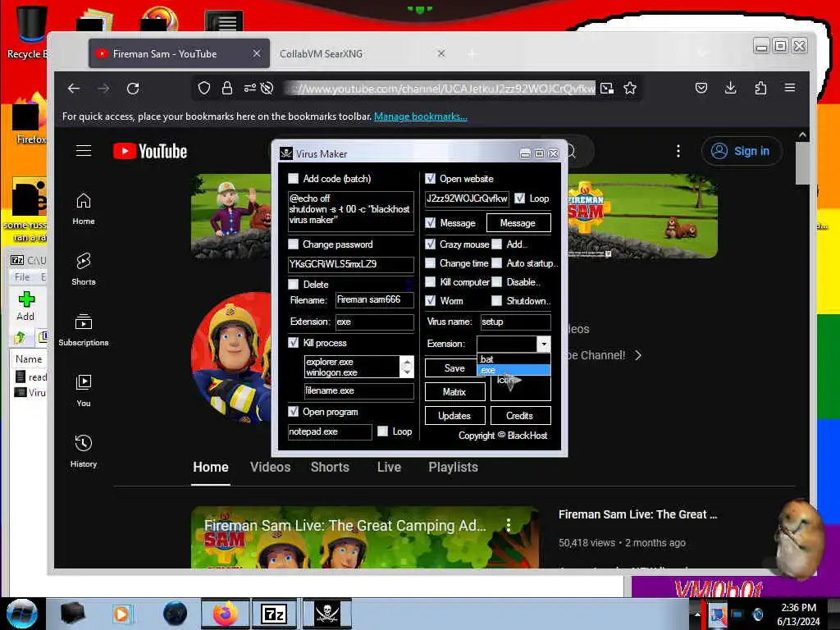Click Sign in on YouTube
The image size is (840, 630).
tap(742, 151)
